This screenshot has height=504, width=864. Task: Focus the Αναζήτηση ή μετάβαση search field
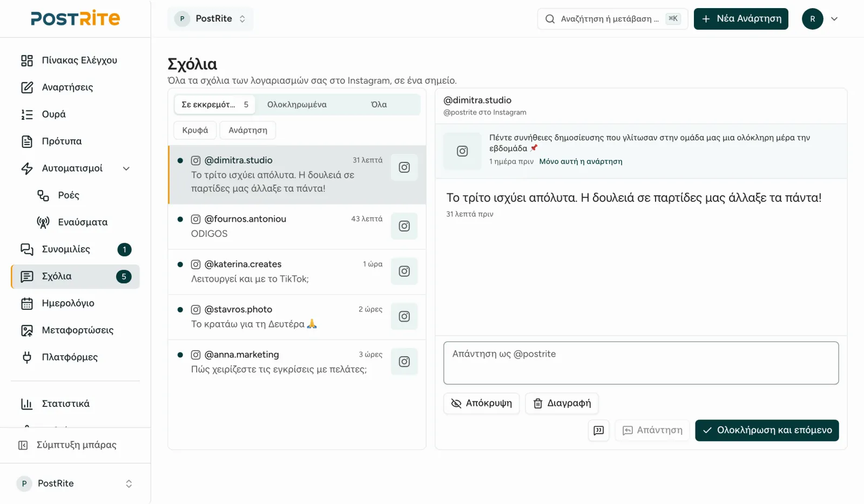tap(612, 19)
